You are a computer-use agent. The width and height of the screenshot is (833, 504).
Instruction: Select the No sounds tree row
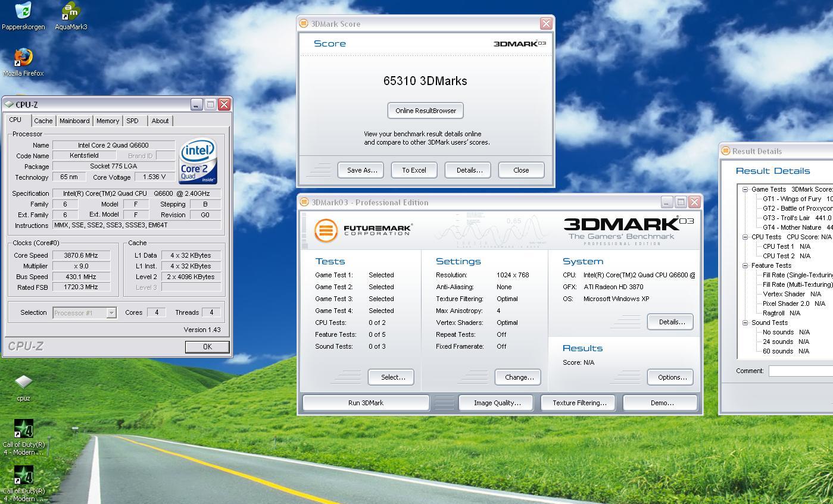coord(786,332)
